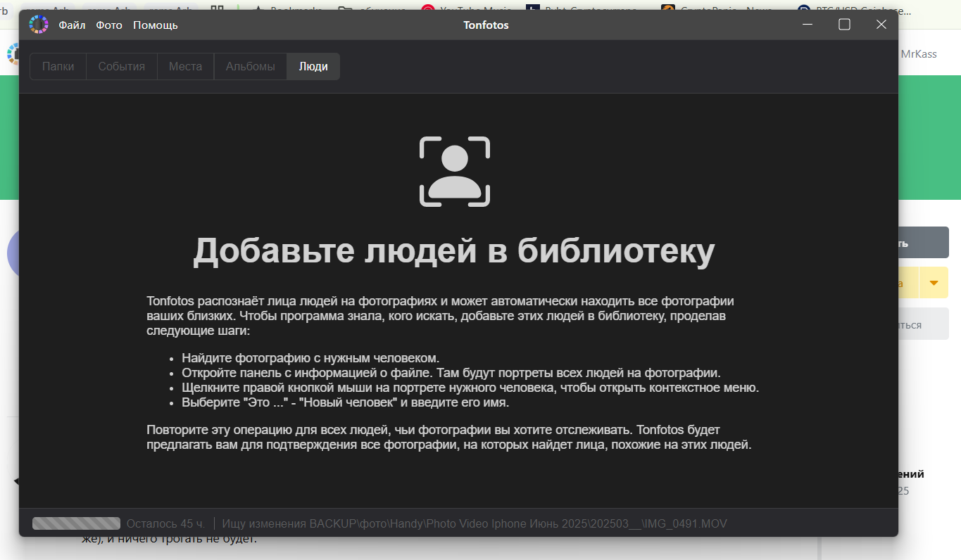Select the Люди tab

click(x=313, y=67)
